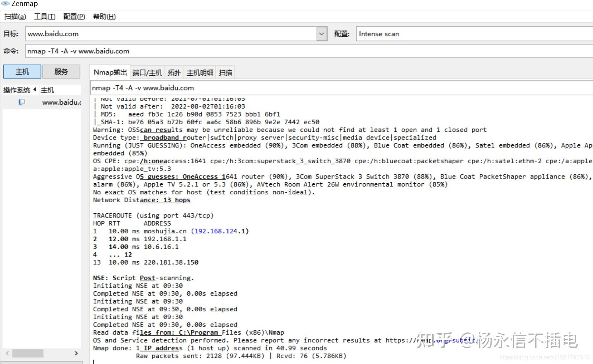Click the 'No exact OS matches for host' line

(x=204, y=192)
